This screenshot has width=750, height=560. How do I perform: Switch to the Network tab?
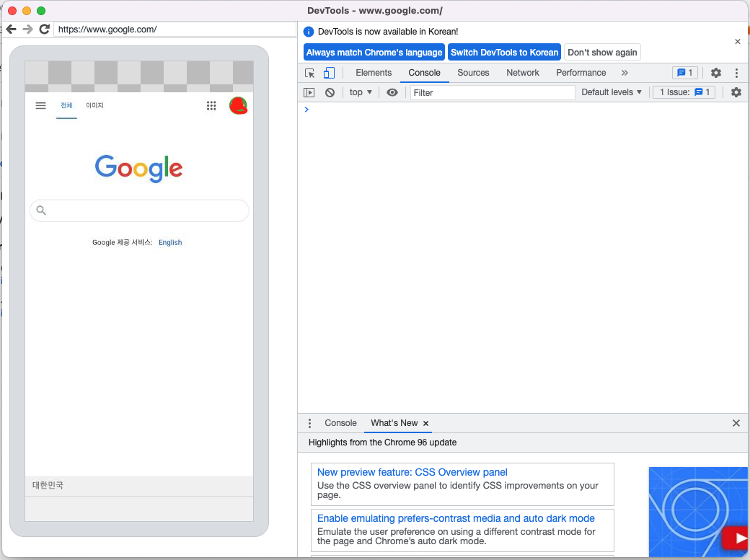point(523,73)
